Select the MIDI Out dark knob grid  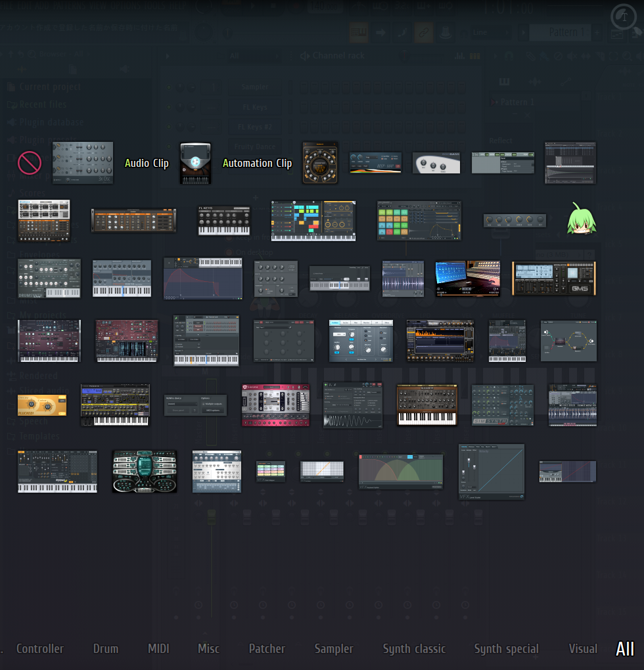point(284,340)
